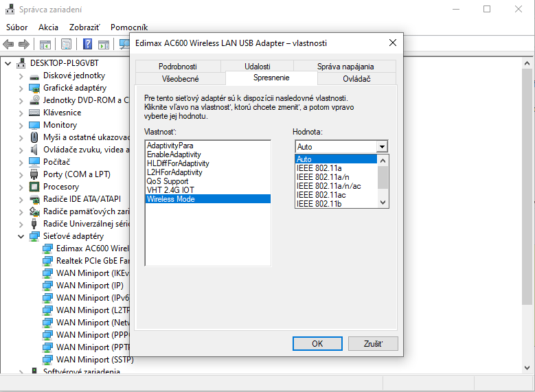Collapse the Sieťové adaptéry node
The height and width of the screenshot is (392, 535).
click(21, 236)
